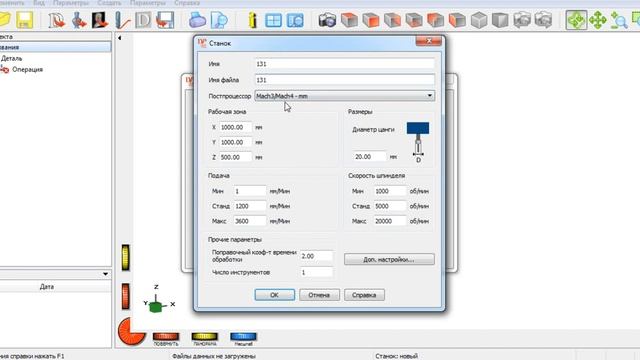
Task: Select the right view cube with red right face
Action: pos(392,20)
